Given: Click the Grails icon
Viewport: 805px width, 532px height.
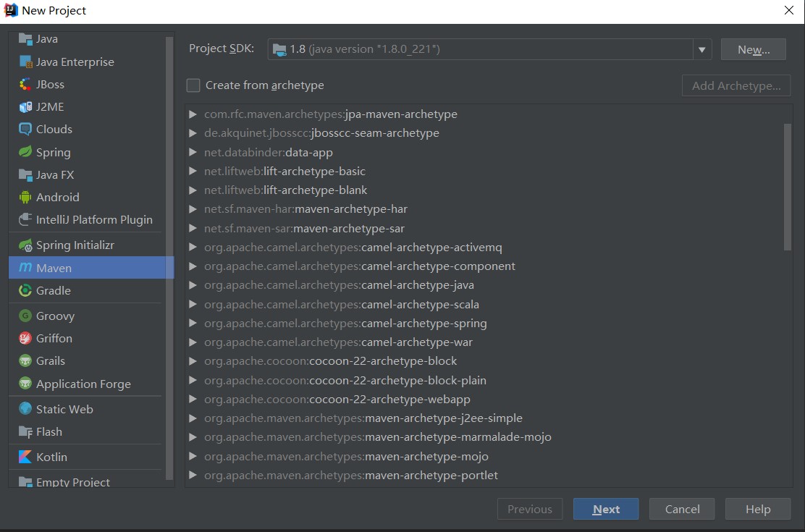Looking at the screenshot, I should click(x=25, y=361).
